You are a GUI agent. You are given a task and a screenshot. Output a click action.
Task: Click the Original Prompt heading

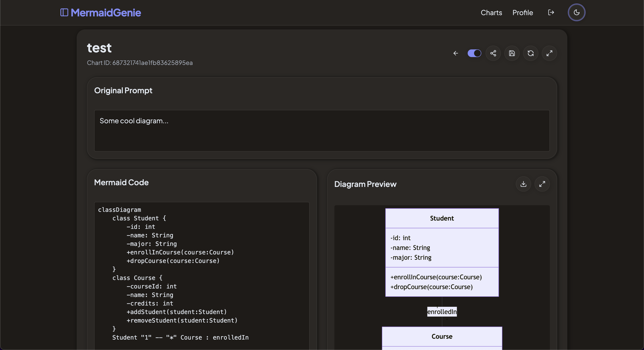(x=123, y=90)
